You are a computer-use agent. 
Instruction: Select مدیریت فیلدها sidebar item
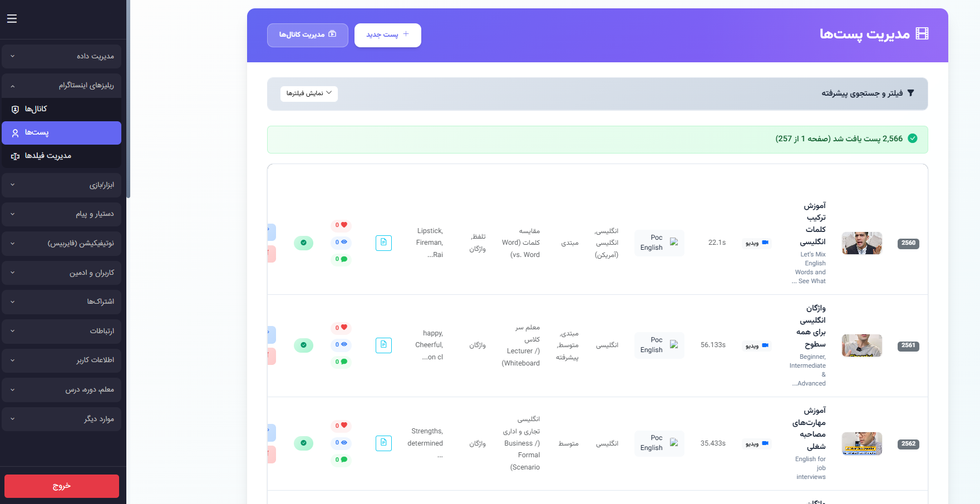pos(61,156)
